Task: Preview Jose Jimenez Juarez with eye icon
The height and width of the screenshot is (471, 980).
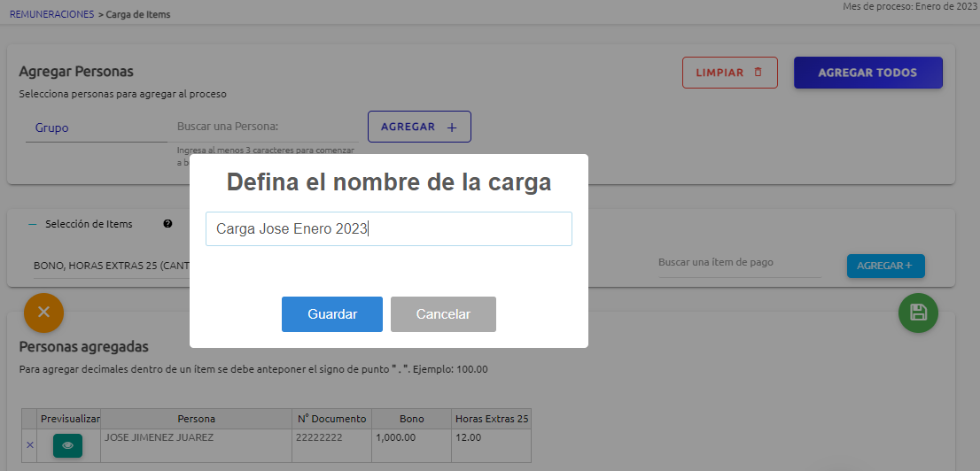Action: coord(67,445)
